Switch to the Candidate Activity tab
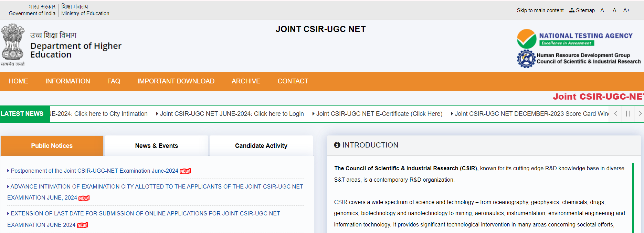 tap(261, 146)
